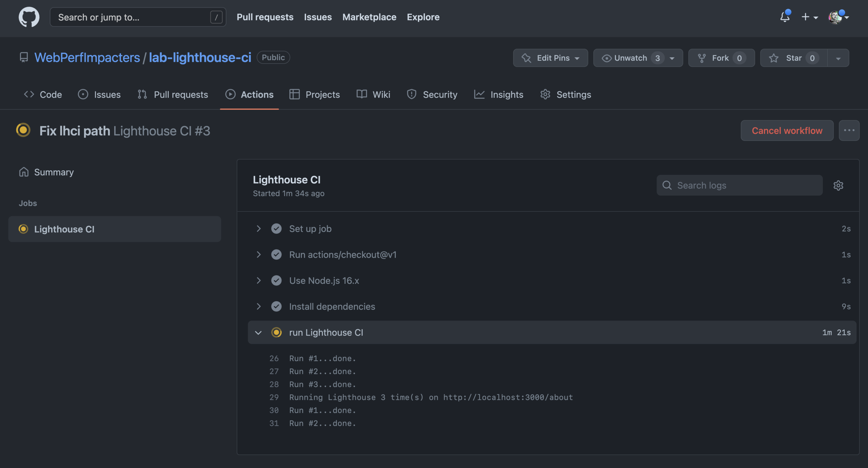Open the Edit Pins dropdown
Screen dimensions: 868x468
click(550, 58)
